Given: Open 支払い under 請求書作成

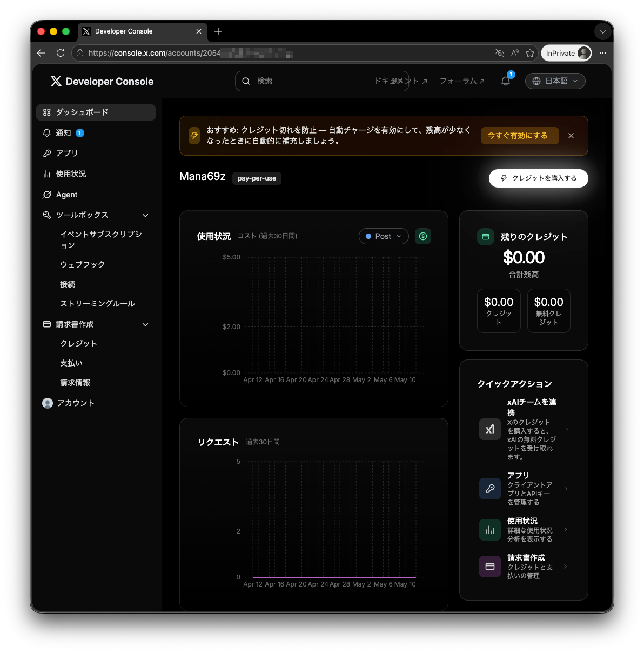Looking at the screenshot, I should pyautogui.click(x=71, y=363).
